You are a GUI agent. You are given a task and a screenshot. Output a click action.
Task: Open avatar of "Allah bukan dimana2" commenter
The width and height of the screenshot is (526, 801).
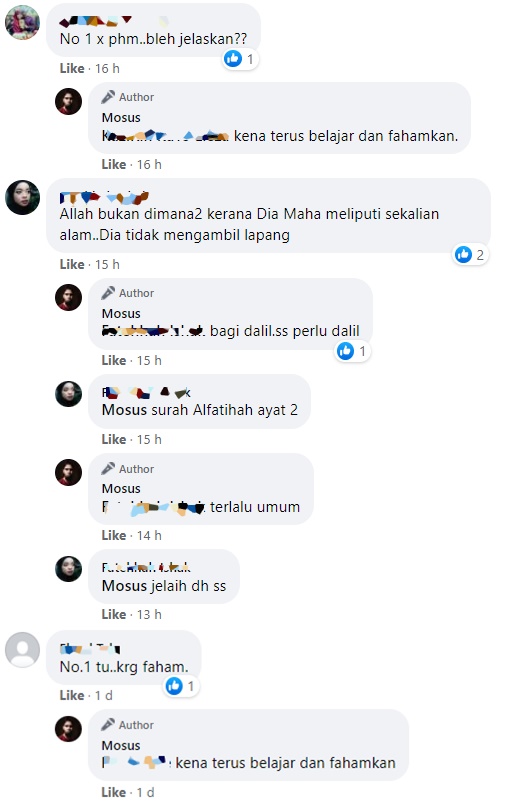(x=22, y=197)
